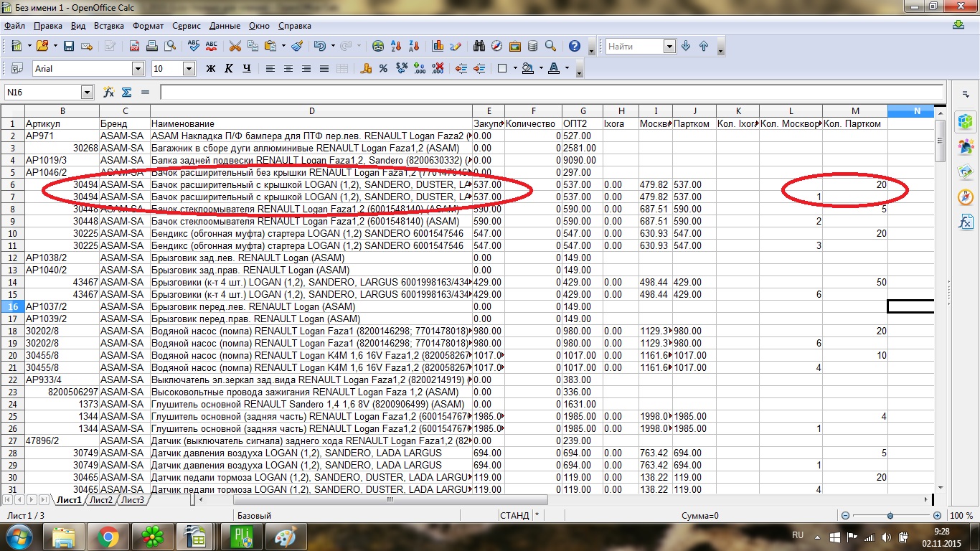This screenshot has height=551, width=980.
Task: Justify cell text
Action: point(324,68)
